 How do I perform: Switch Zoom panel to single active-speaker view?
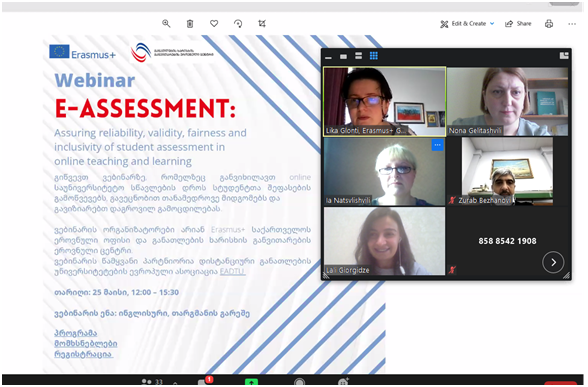344,56
